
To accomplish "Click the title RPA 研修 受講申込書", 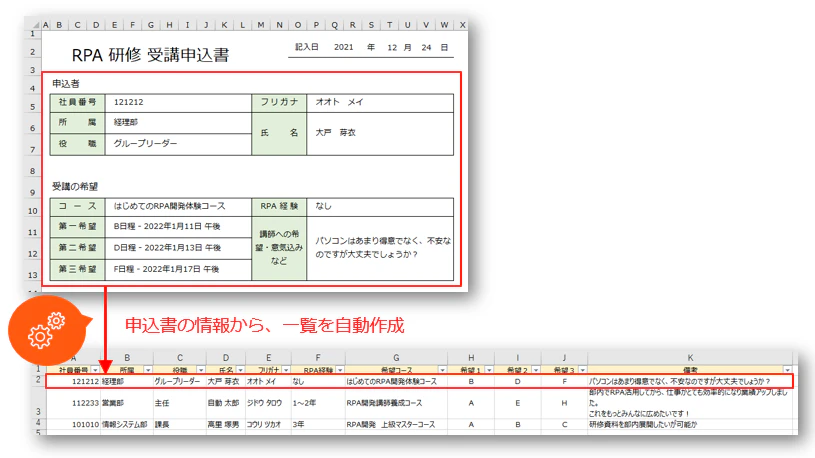I will click(x=150, y=55).
